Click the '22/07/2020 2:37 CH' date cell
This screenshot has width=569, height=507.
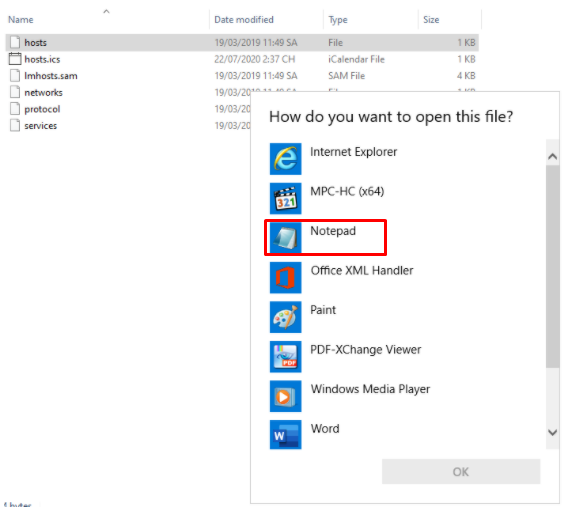pos(255,59)
